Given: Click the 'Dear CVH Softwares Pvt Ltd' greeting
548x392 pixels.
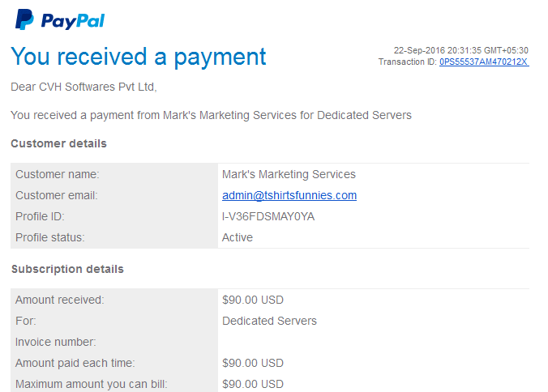Looking at the screenshot, I should pyautogui.click(x=83, y=87).
